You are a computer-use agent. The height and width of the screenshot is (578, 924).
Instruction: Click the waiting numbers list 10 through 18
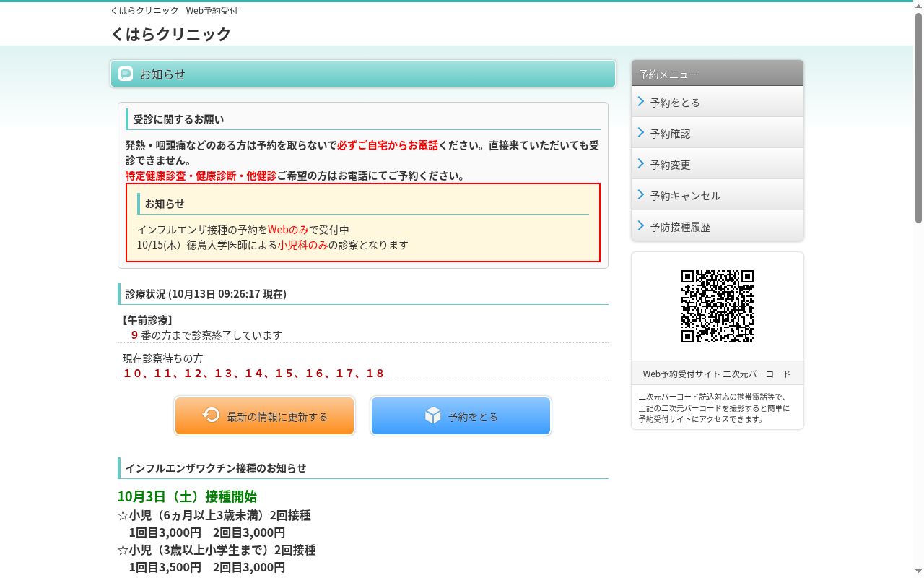(253, 374)
